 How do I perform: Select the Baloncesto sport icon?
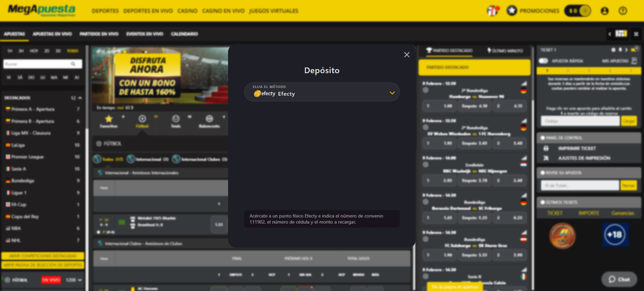[209, 119]
